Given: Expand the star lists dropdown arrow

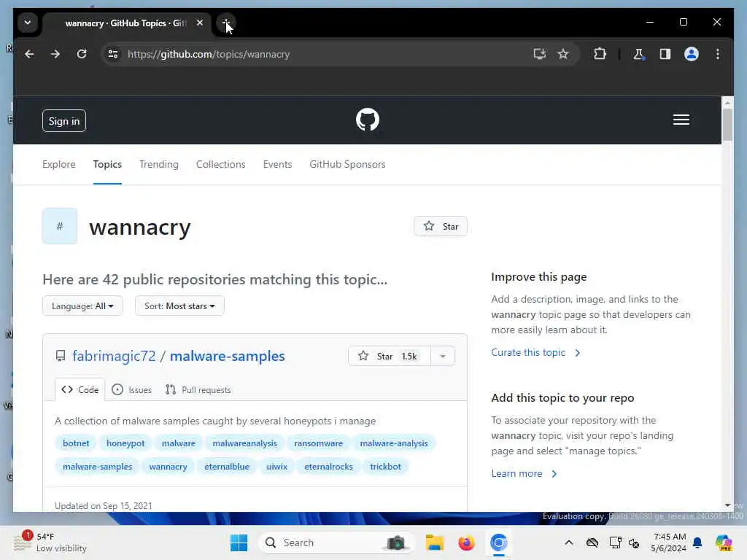Looking at the screenshot, I should coord(443,356).
